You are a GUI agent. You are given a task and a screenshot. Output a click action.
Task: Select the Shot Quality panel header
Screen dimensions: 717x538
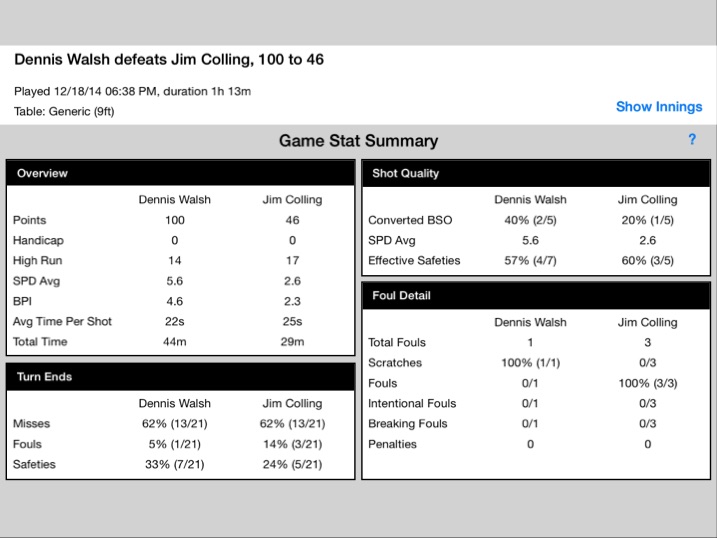(536, 173)
